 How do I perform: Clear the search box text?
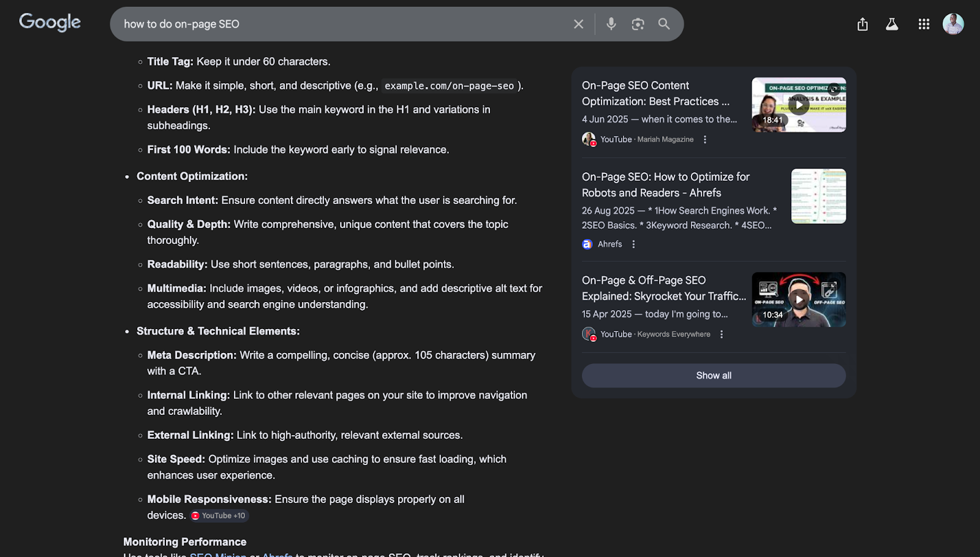point(578,24)
